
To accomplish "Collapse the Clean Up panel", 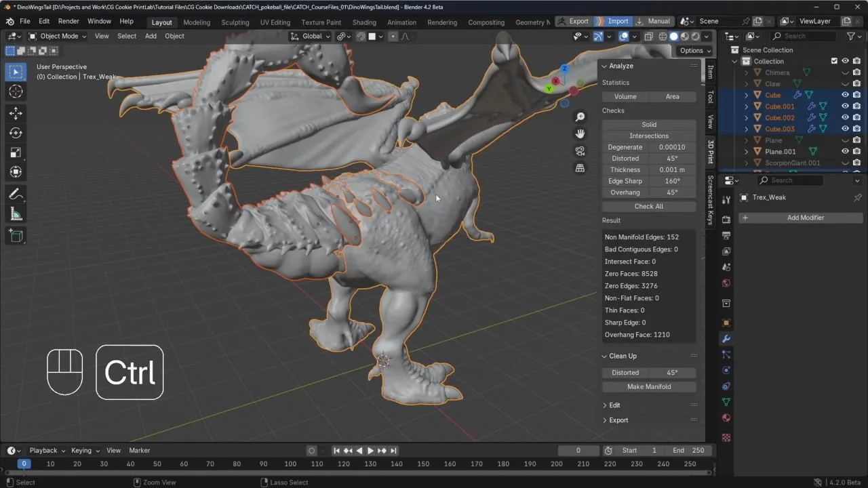I will pyautogui.click(x=604, y=356).
